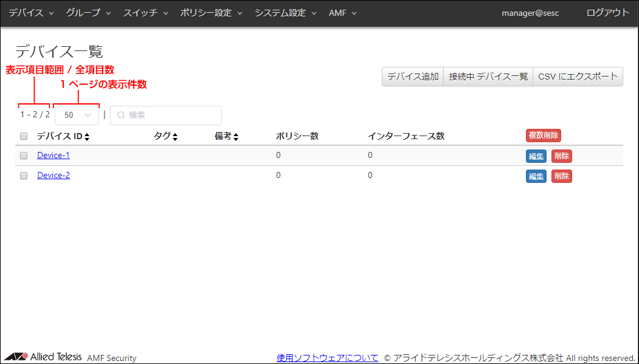Image resolution: width=639 pixels, height=364 pixels.
Task: Sort the 備考 column using its arrows
Action: tap(235, 137)
